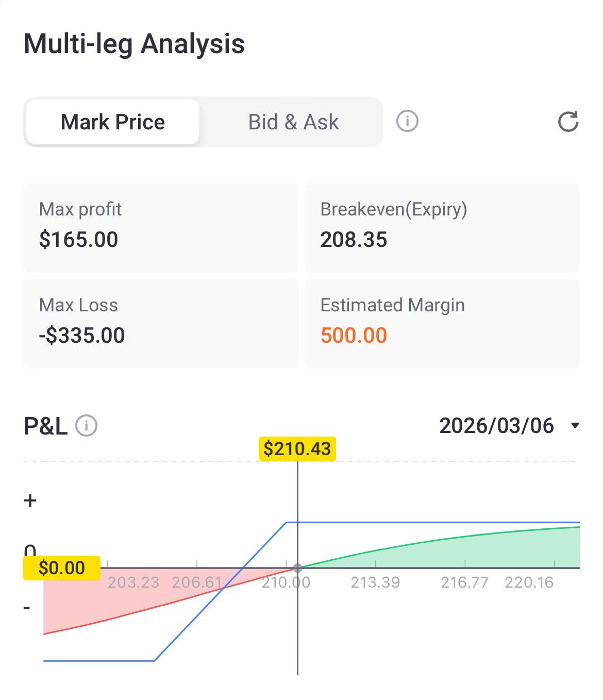Click the $210.43 price marker label

click(x=297, y=448)
